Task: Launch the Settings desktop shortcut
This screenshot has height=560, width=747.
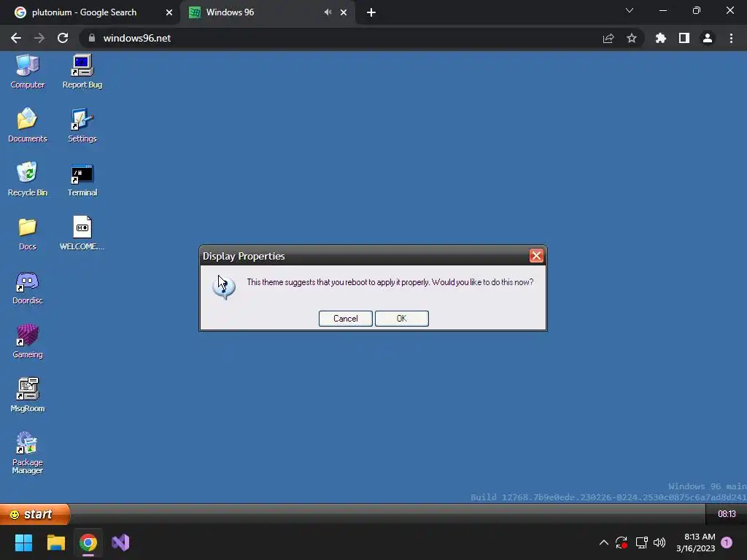Action: (82, 125)
